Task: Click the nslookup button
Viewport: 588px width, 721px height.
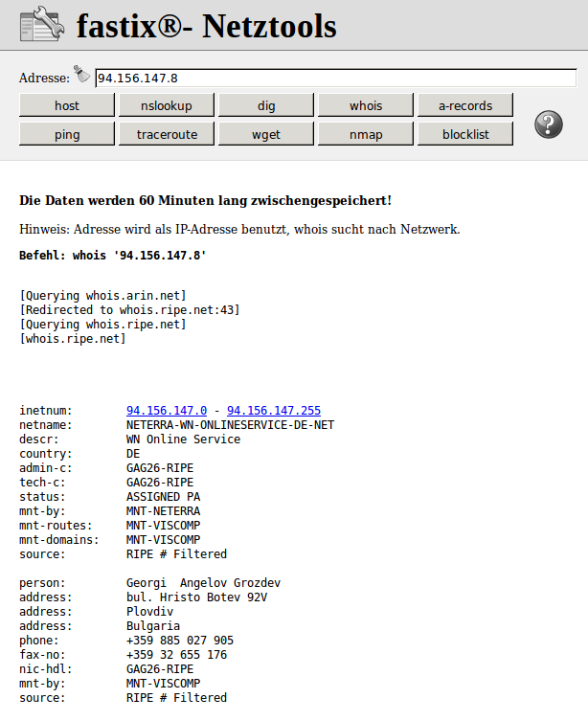Action: click(167, 105)
